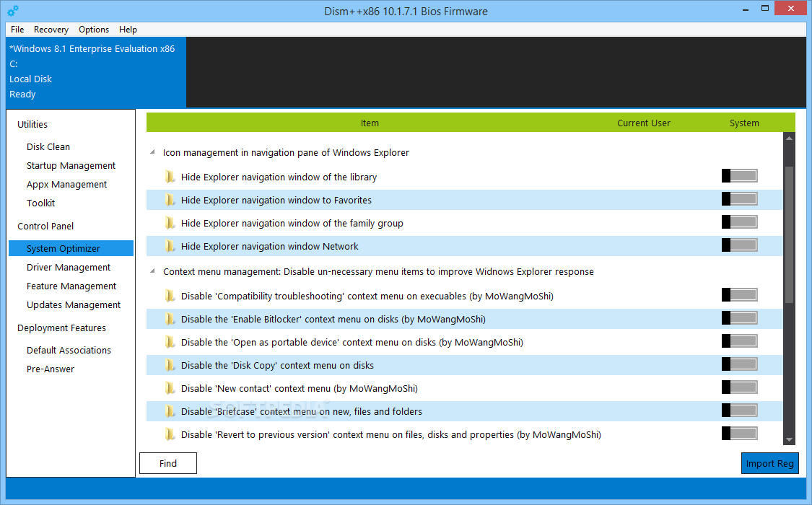This screenshot has height=505, width=812.
Task: Click the Utilities section heading
Action: pyautogui.click(x=32, y=124)
